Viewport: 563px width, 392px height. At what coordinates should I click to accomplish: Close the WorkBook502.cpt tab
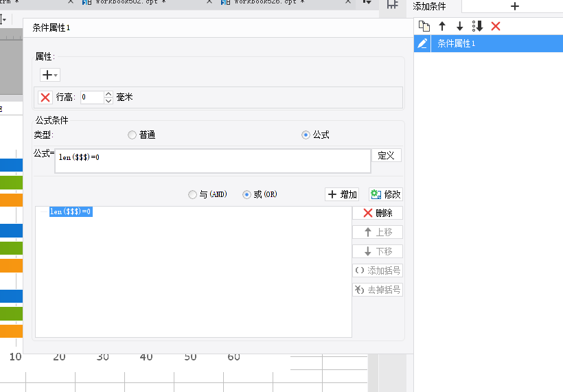pos(209,2)
